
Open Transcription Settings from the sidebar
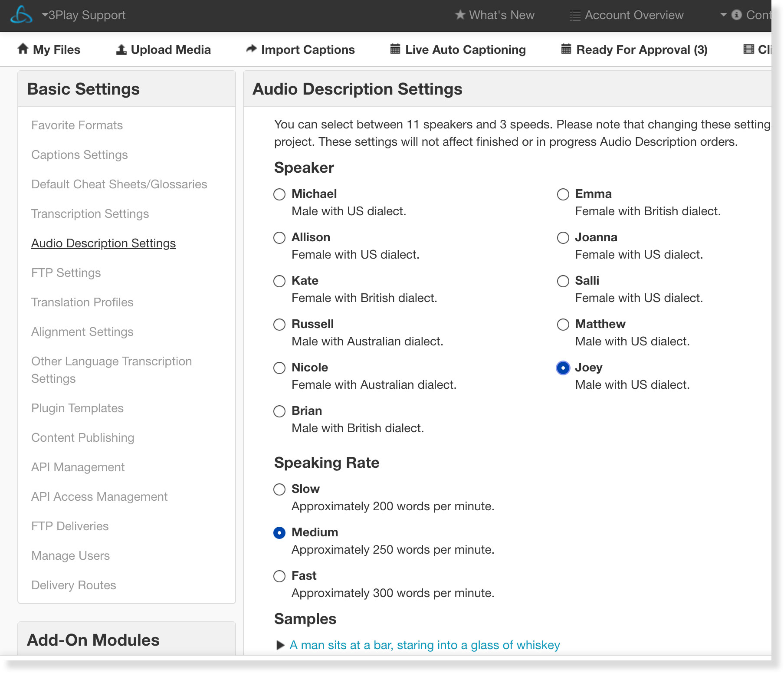(90, 213)
